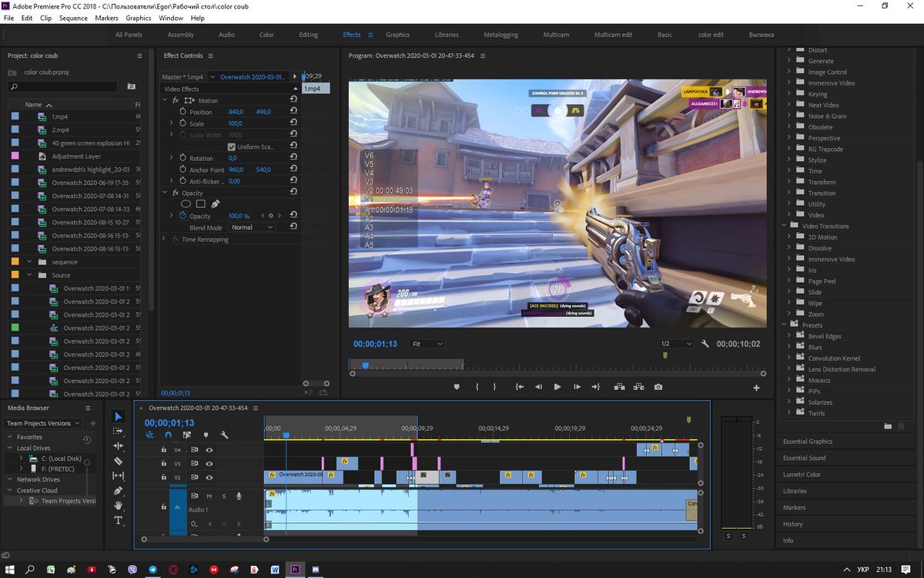Open 1/2 playback resolution dropdown

(676, 344)
